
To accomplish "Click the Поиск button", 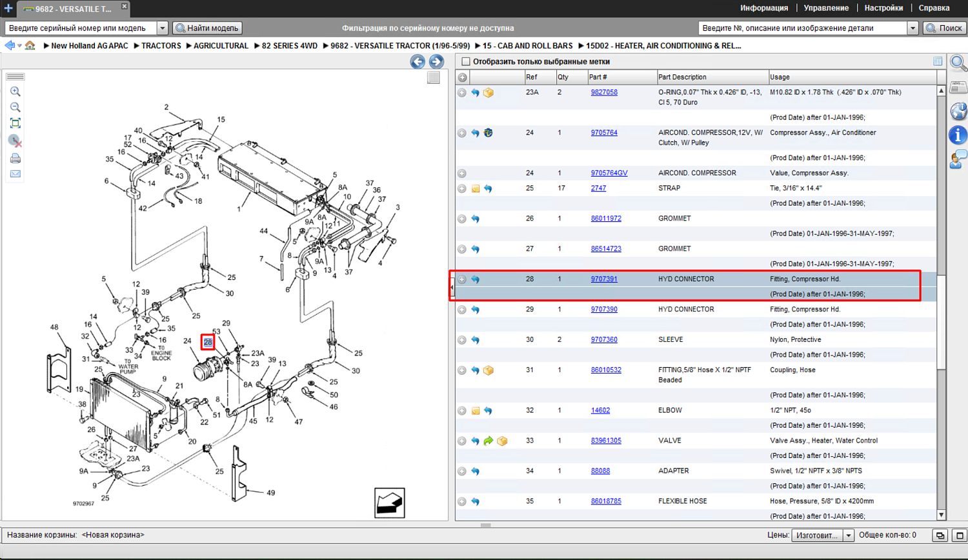I will [945, 28].
